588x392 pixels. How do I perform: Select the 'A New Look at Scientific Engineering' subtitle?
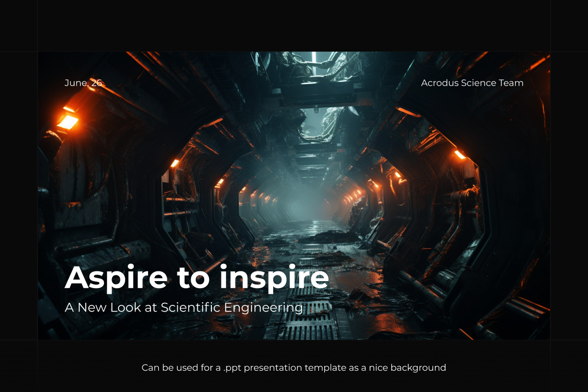click(183, 307)
